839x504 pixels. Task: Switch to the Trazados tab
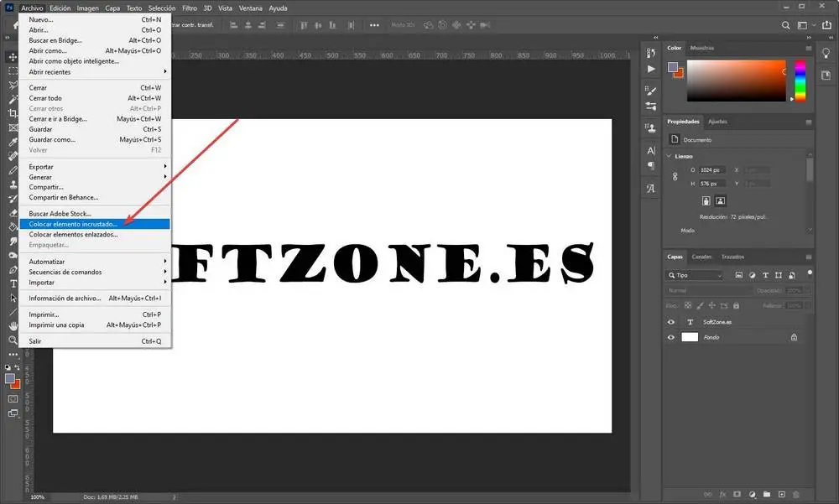point(732,257)
